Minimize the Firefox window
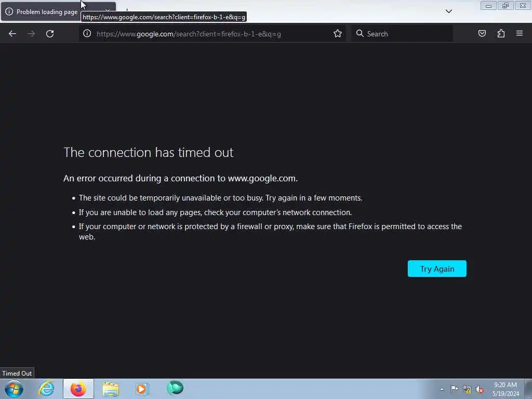Screen dimensions: 532x399 tap(488, 6)
